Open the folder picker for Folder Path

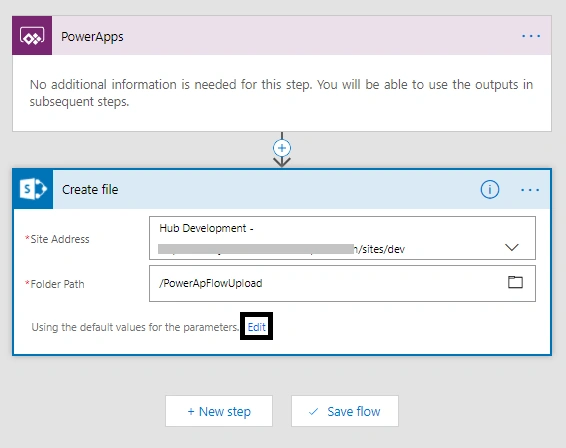515,282
